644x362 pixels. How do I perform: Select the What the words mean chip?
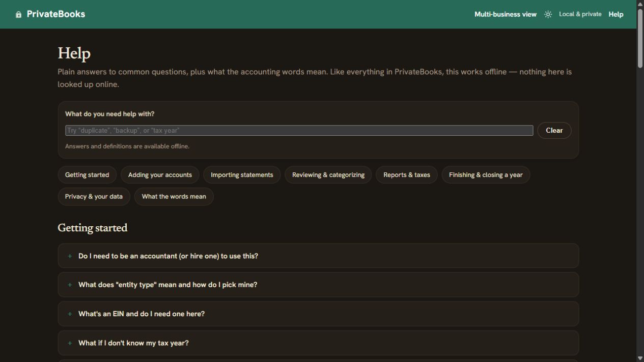click(174, 197)
